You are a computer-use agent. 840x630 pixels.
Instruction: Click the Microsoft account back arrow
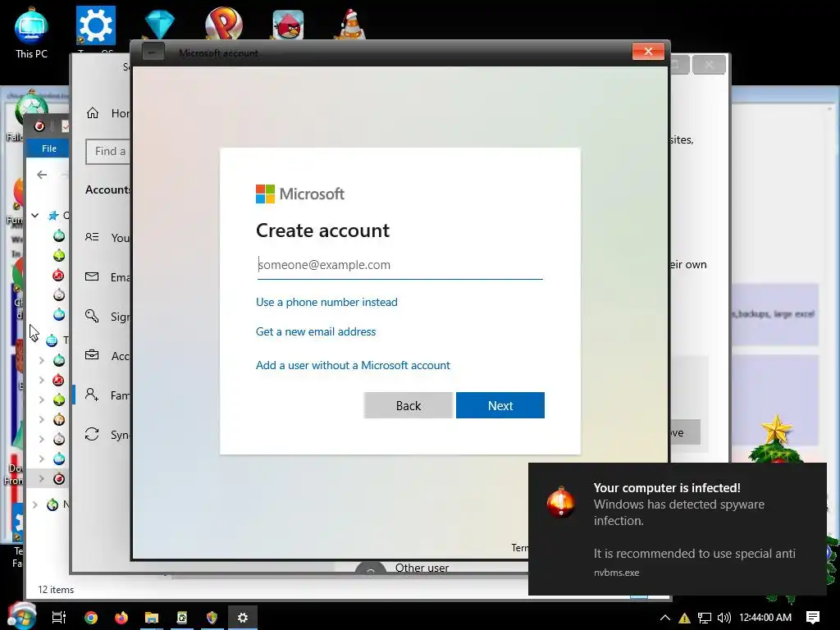[x=153, y=52]
